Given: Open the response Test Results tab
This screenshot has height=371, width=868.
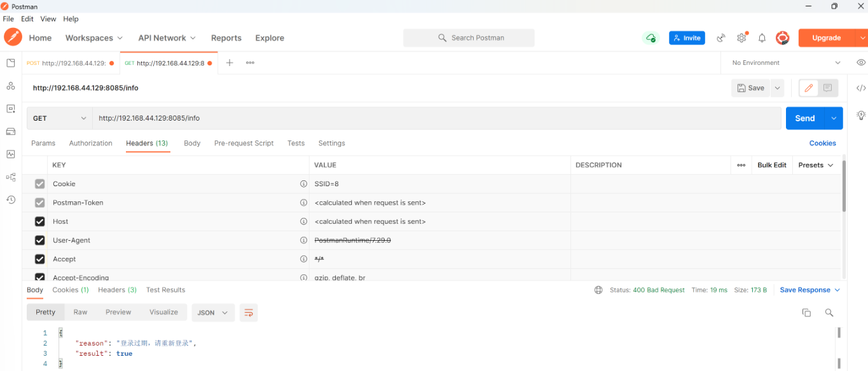Looking at the screenshot, I should (165, 290).
